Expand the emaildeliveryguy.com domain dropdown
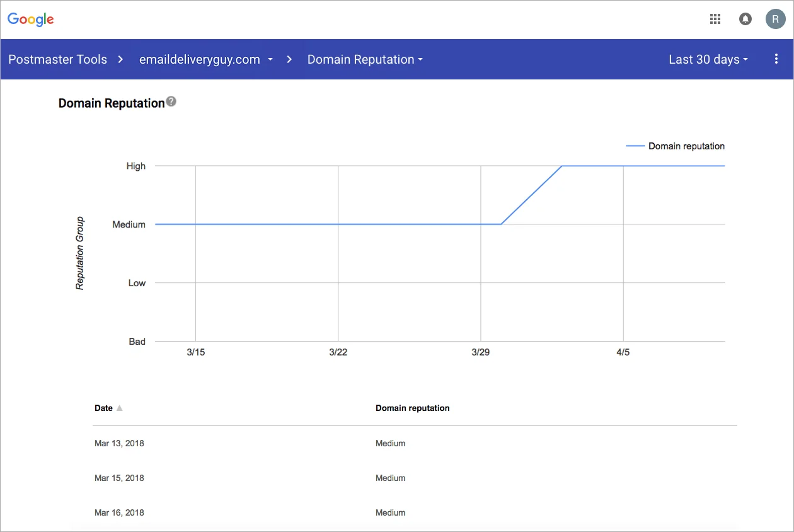 (x=206, y=59)
